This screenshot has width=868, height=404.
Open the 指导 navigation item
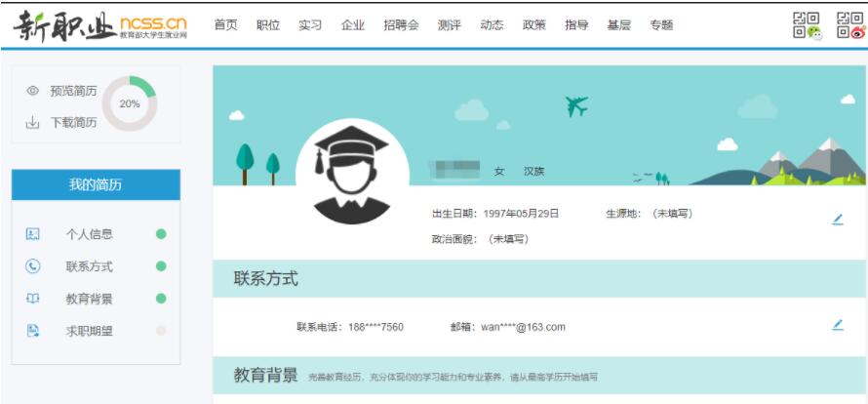point(576,25)
